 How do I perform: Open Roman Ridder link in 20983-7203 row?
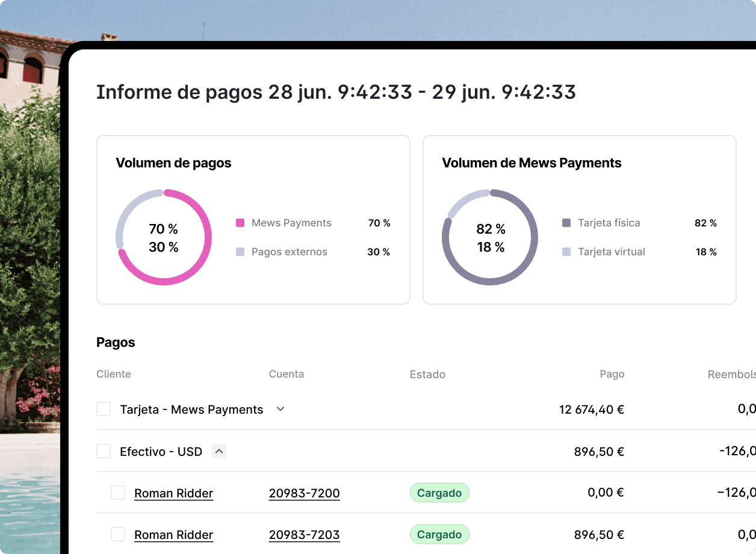point(173,535)
